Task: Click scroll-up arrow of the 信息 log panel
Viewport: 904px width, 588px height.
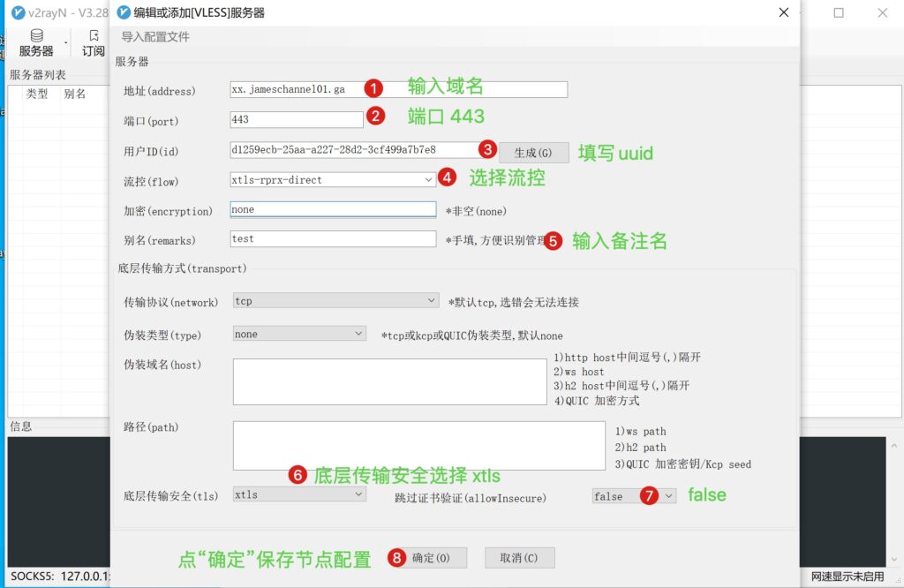Action: pyautogui.click(x=894, y=446)
